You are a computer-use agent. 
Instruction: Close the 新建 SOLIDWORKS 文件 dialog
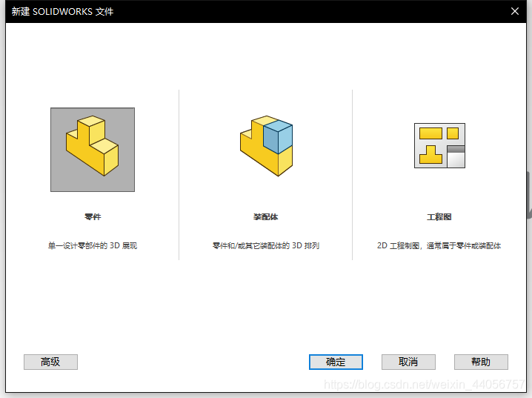[x=515, y=11]
